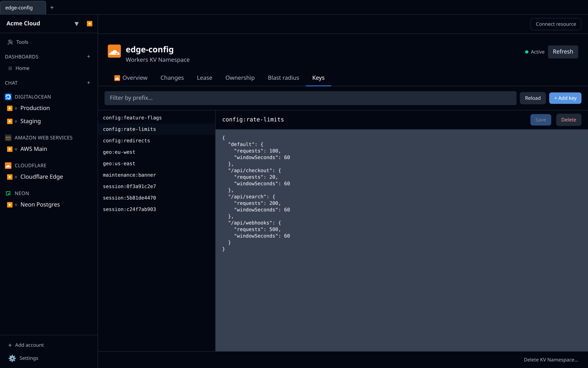Expand the Production account arrow

[x=10, y=108]
